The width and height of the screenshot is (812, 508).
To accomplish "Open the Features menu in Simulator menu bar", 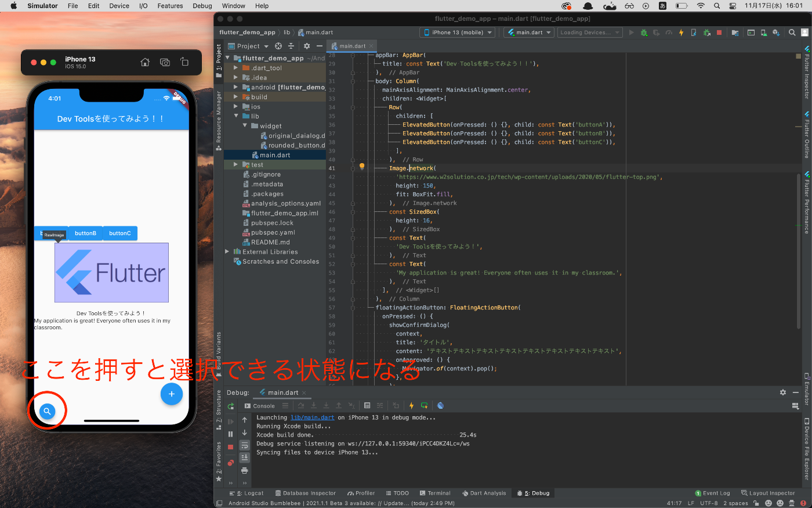I will tap(170, 6).
